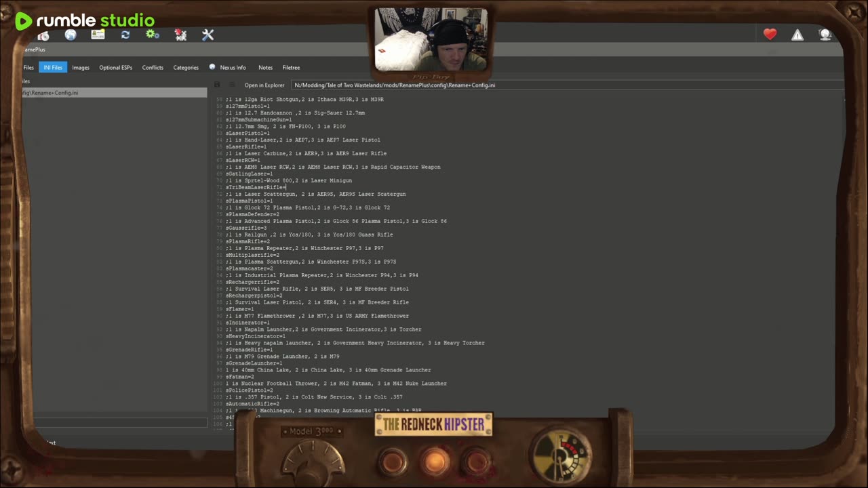
Task: Select config\Rename+Config.ini in the file list
Action: pyautogui.click(x=114, y=93)
